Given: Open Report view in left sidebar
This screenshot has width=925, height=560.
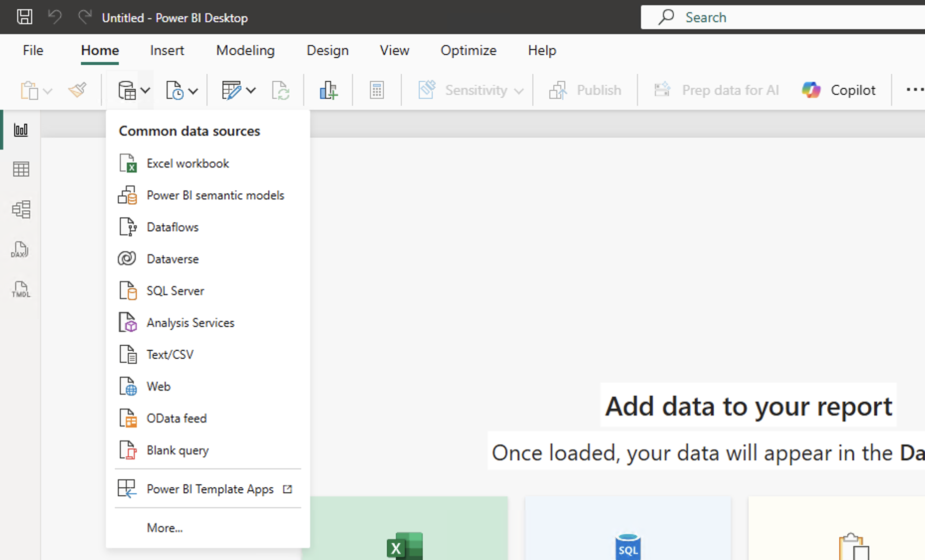Looking at the screenshot, I should coord(21,130).
